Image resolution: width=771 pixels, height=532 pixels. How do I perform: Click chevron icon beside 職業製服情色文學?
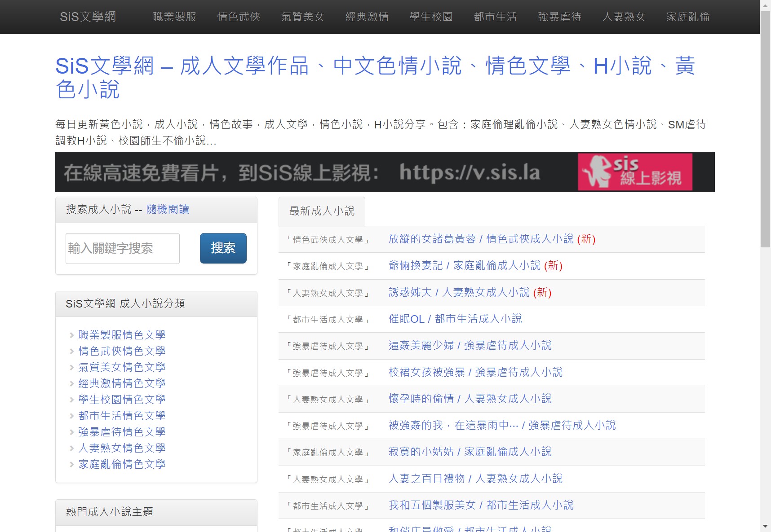pos(72,335)
